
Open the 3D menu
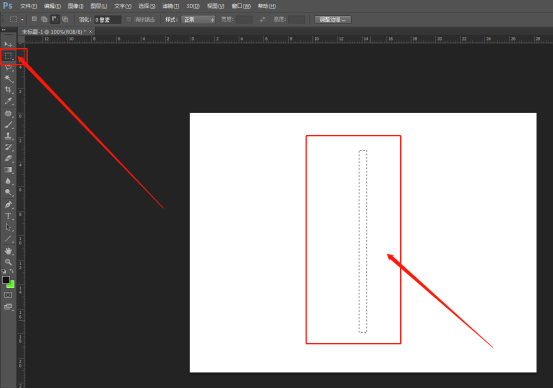pos(193,6)
